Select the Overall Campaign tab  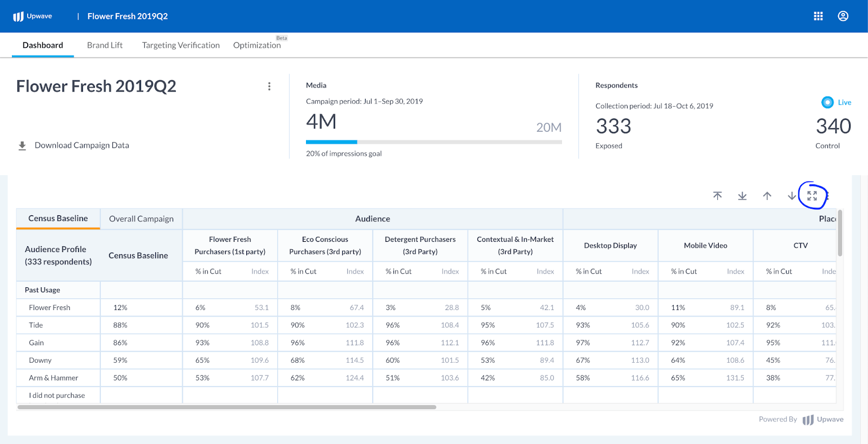coord(141,219)
